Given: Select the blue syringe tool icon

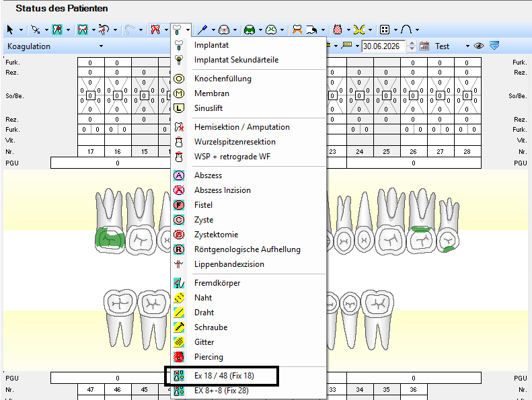Looking at the screenshot, I should coord(202,30).
